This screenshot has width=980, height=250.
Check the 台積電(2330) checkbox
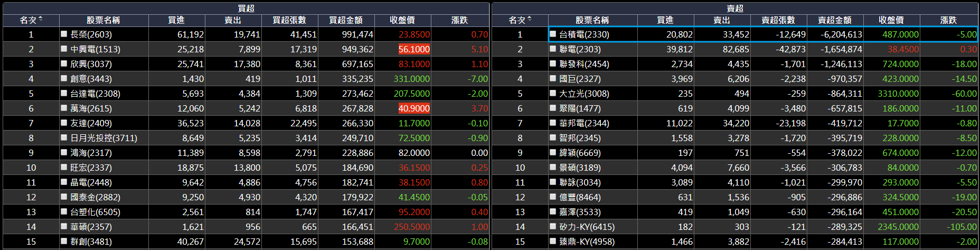click(x=553, y=34)
